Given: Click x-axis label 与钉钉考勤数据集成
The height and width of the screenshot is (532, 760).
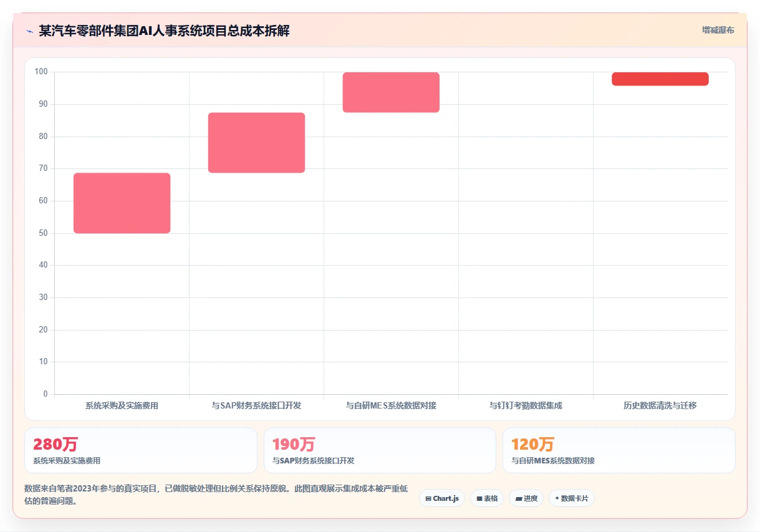Looking at the screenshot, I should [526, 405].
